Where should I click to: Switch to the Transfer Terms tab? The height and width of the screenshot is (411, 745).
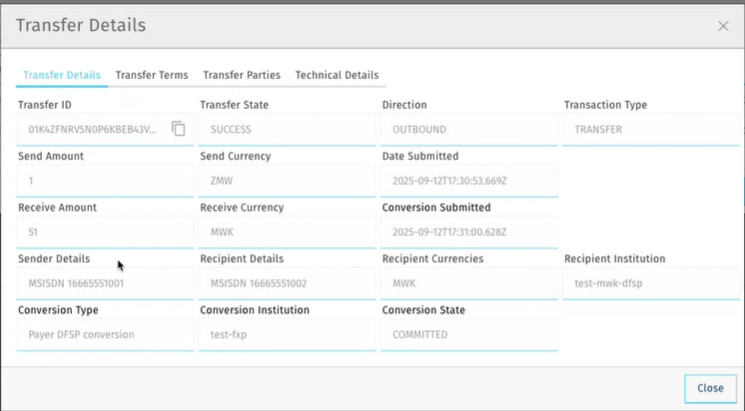pyautogui.click(x=151, y=75)
